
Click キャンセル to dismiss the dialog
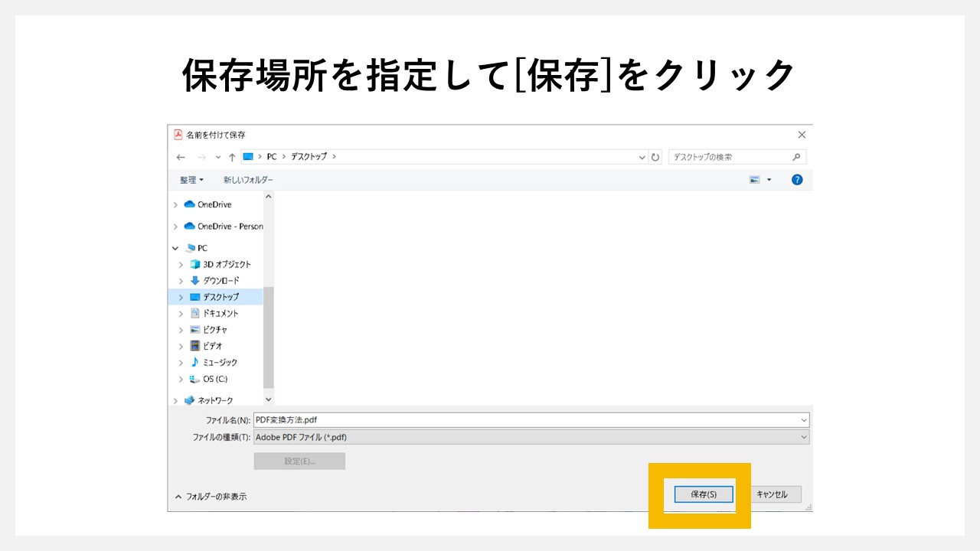(x=773, y=494)
